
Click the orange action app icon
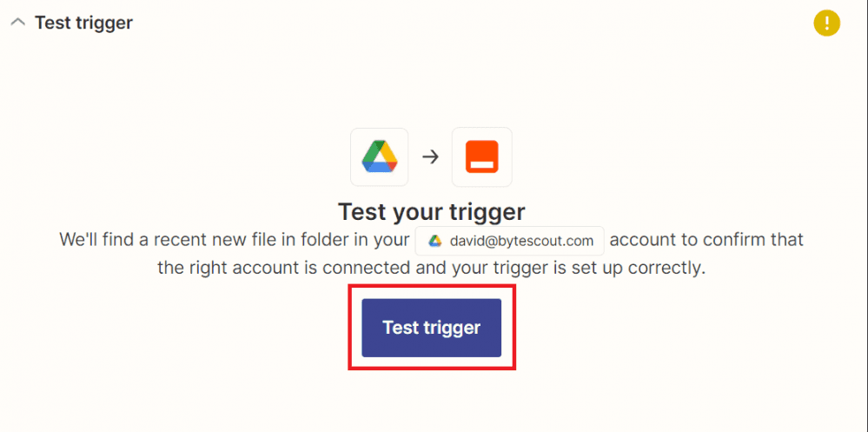coord(481,156)
